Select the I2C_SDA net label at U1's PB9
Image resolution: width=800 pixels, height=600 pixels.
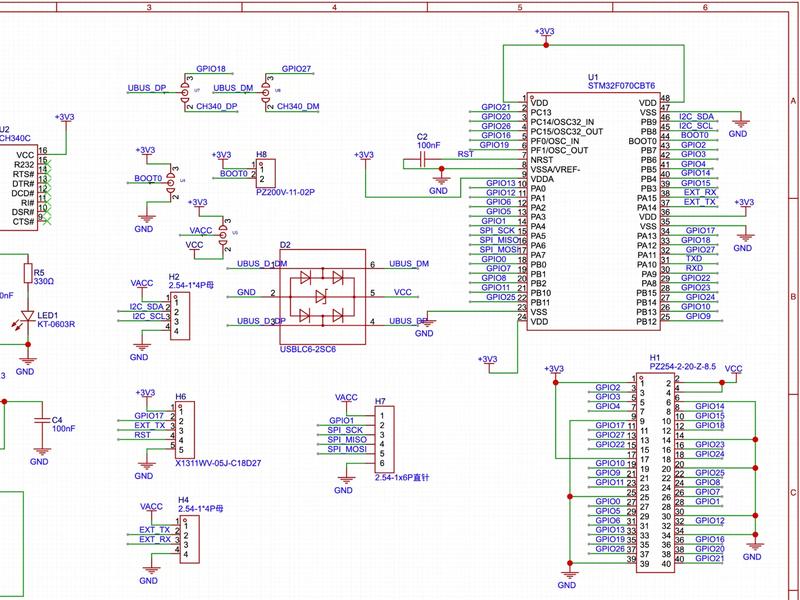pos(696,116)
